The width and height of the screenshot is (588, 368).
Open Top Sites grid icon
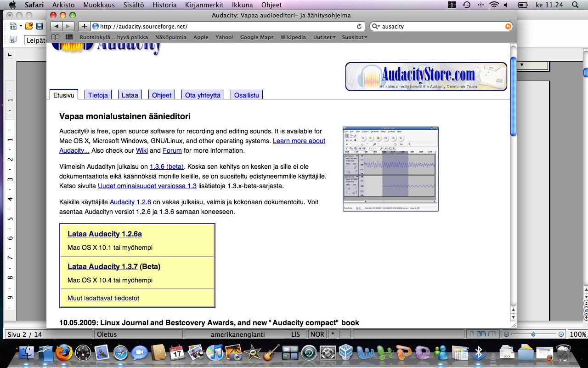coord(69,37)
